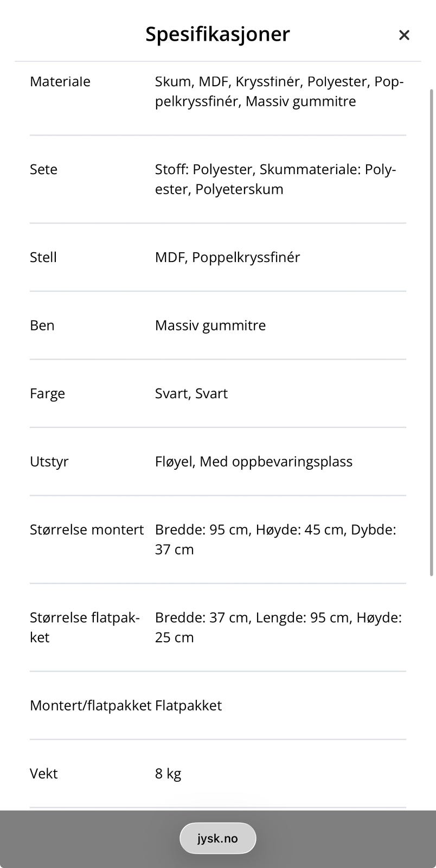This screenshot has width=436, height=868.
Task: Tap the jysk.no address pill
Action: pos(218,838)
